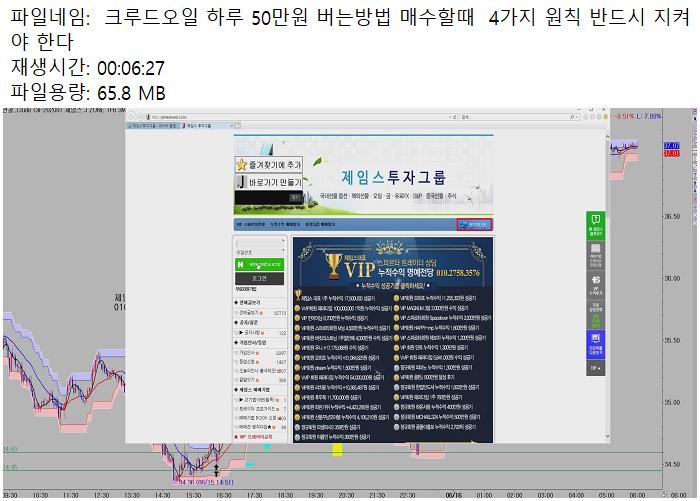The height and width of the screenshot is (501, 700).
Task: Click the browser back arrow button
Action: (x=131, y=117)
